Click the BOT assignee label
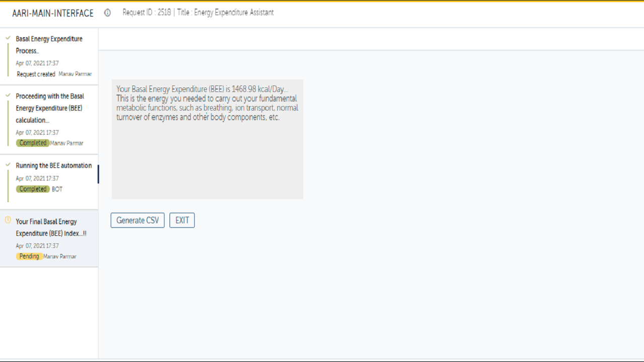 pos(57,189)
